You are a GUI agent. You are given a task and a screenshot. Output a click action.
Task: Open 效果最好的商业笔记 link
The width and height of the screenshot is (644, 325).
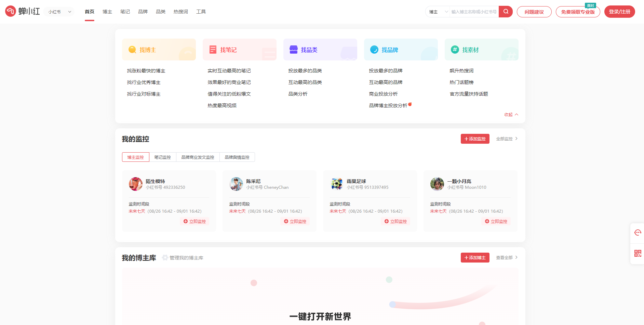click(229, 82)
